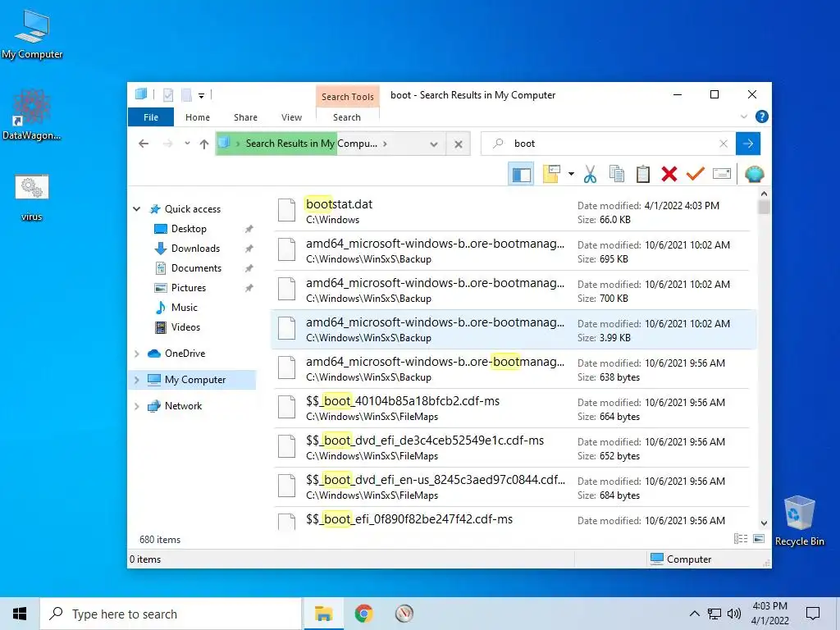Screen dimensions: 840x630
Task: Switch to the Home ribbon tab
Action: point(198,117)
